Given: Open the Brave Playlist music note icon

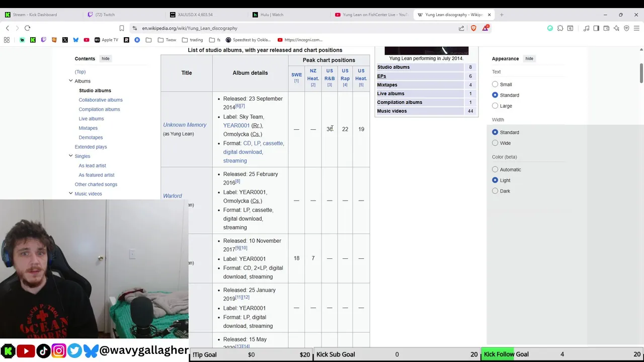Looking at the screenshot, I should pyautogui.click(x=586, y=28).
